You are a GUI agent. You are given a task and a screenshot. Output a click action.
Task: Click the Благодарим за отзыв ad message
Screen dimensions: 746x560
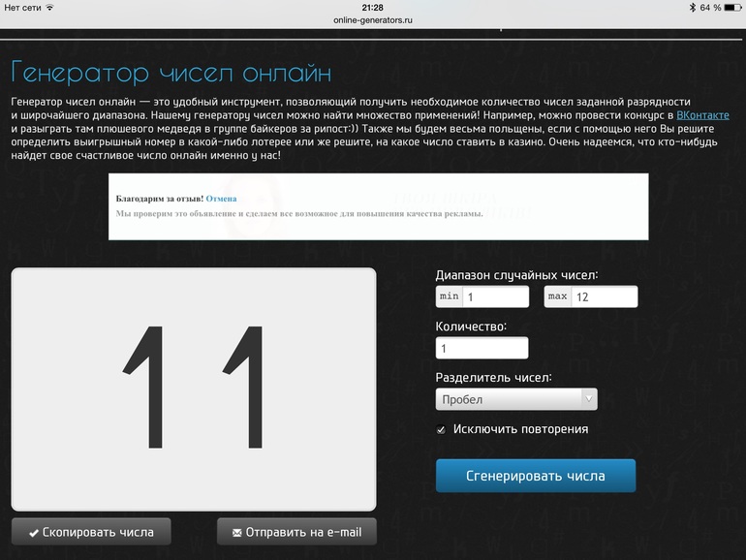pos(159,199)
